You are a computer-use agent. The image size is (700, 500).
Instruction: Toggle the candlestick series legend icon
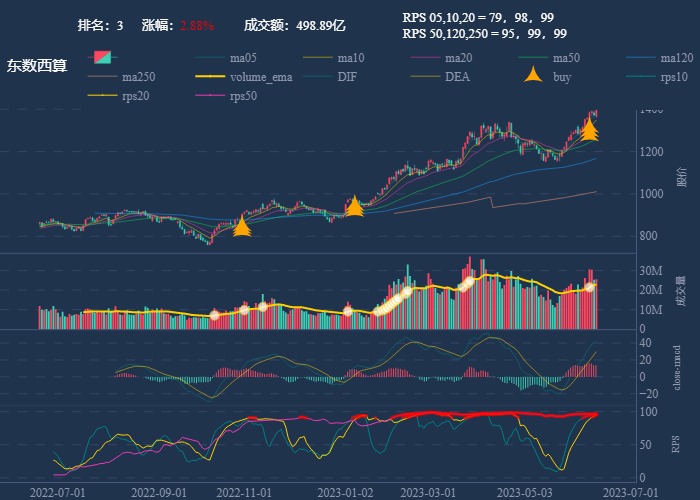click(x=103, y=57)
